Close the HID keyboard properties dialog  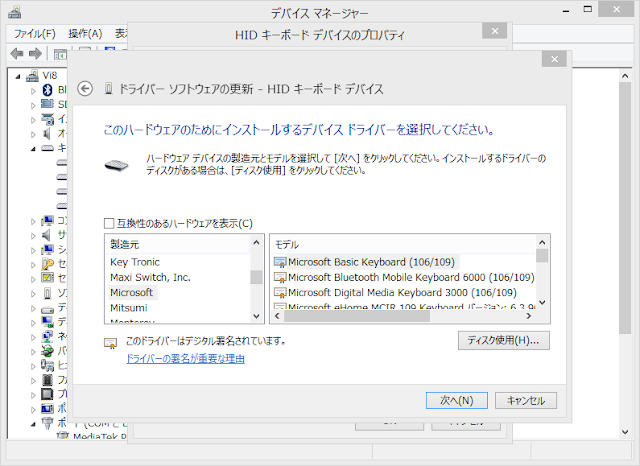495,31
